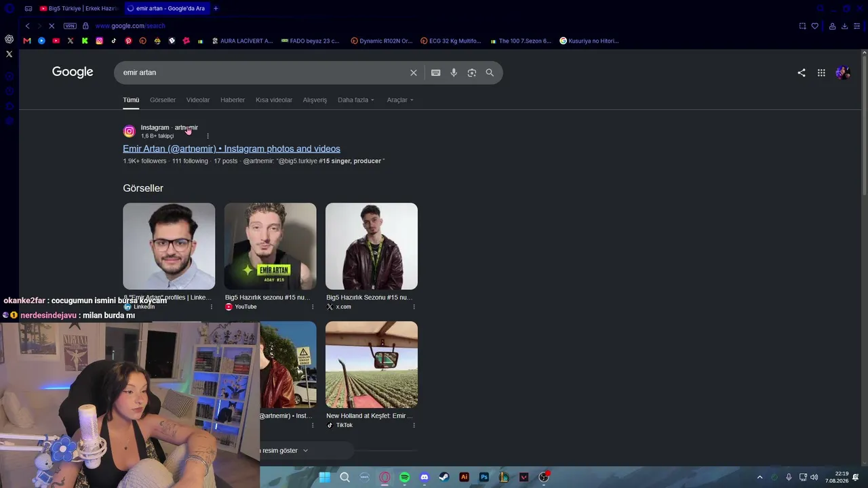The width and height of the screenshot is (868, 488).
Task: Open options menu for the YouTube image result
Action: 313,307
